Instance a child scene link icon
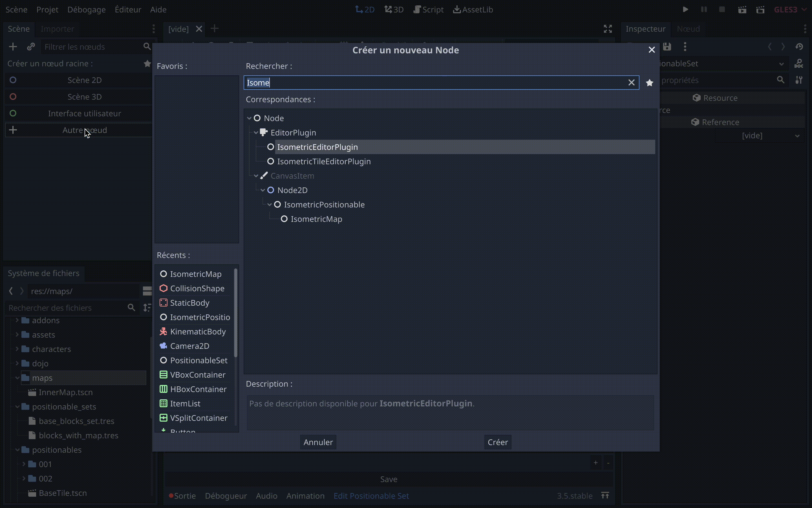The height and width of the screenshot is (508, 812). click(x=31, y=47)
